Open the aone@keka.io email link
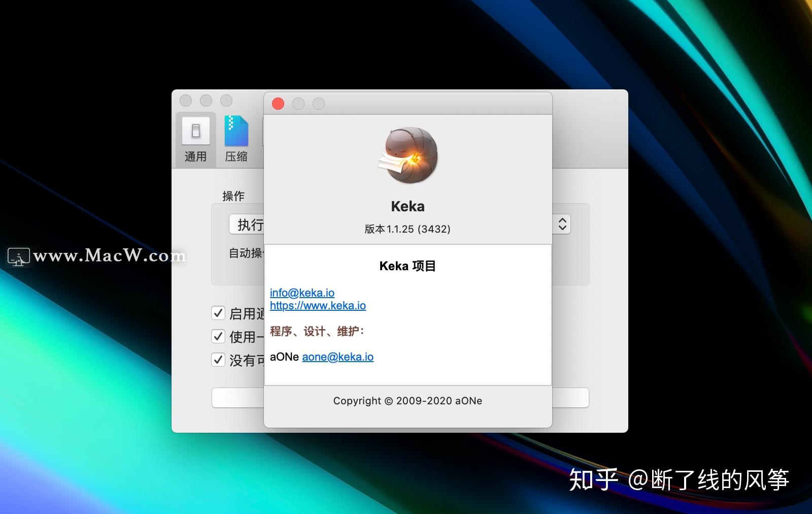 click(x=338, y=357)
